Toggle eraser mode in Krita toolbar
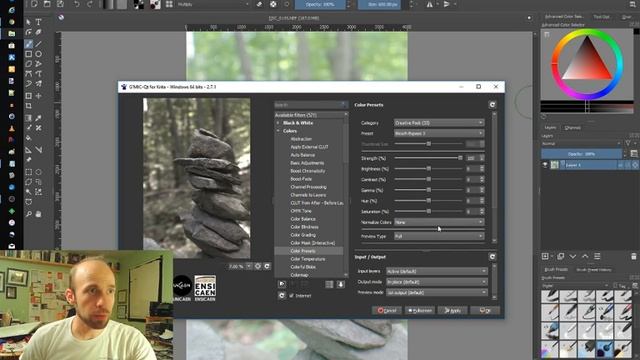Viewport: 640px width, 360px height. (x=259, y=4)
